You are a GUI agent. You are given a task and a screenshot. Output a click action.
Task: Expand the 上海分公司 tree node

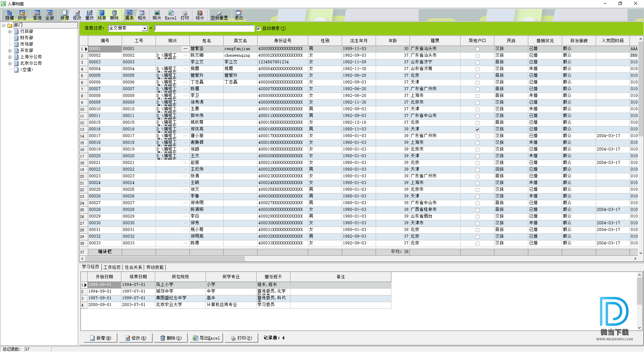(x=10, y=57)
